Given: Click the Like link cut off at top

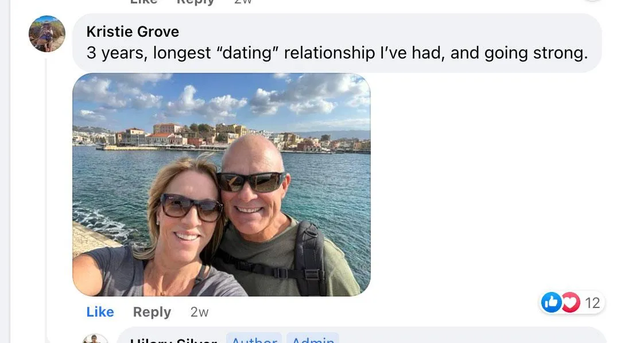Looking at the screenshot, I should pyautogui.click(x=143, y=2).
